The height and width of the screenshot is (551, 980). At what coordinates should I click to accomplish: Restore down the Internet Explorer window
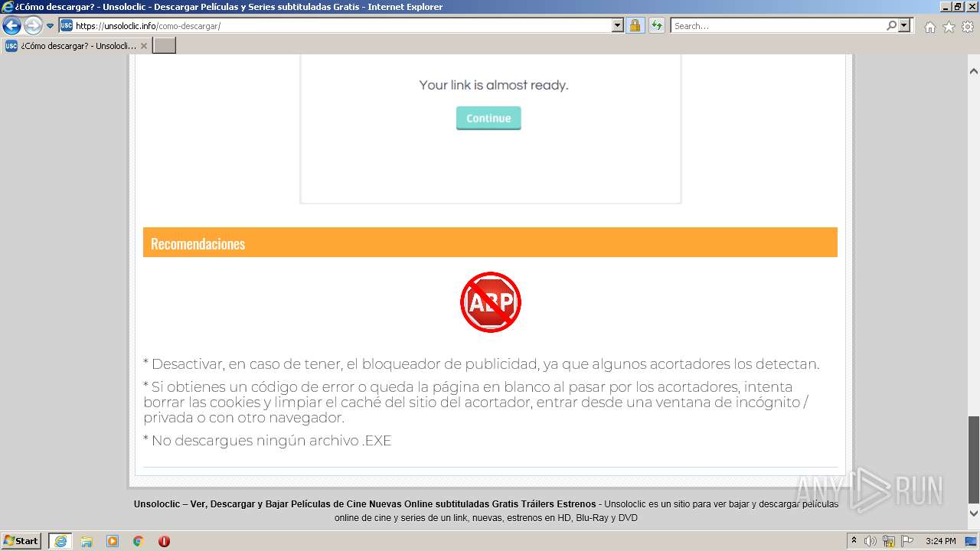[x=957, y=7]
